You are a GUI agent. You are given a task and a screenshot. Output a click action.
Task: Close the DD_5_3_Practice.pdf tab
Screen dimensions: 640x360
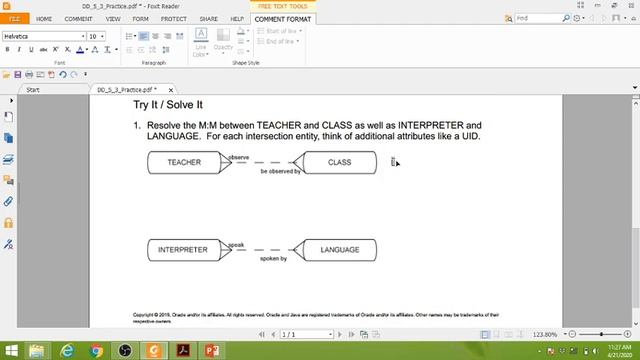click(171, 90)
